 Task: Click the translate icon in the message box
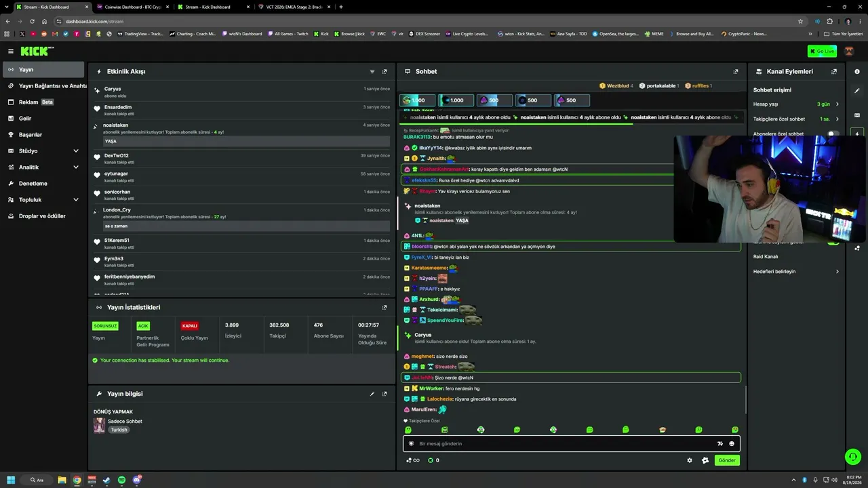pyautogui.click(x=720, y=444)
